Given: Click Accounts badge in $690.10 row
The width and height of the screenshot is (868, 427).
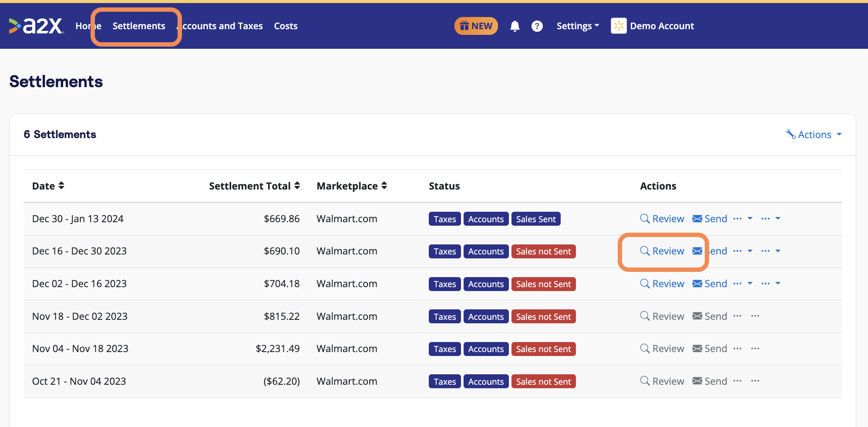Looking at the screenshot, I should (x=486, y=251).
